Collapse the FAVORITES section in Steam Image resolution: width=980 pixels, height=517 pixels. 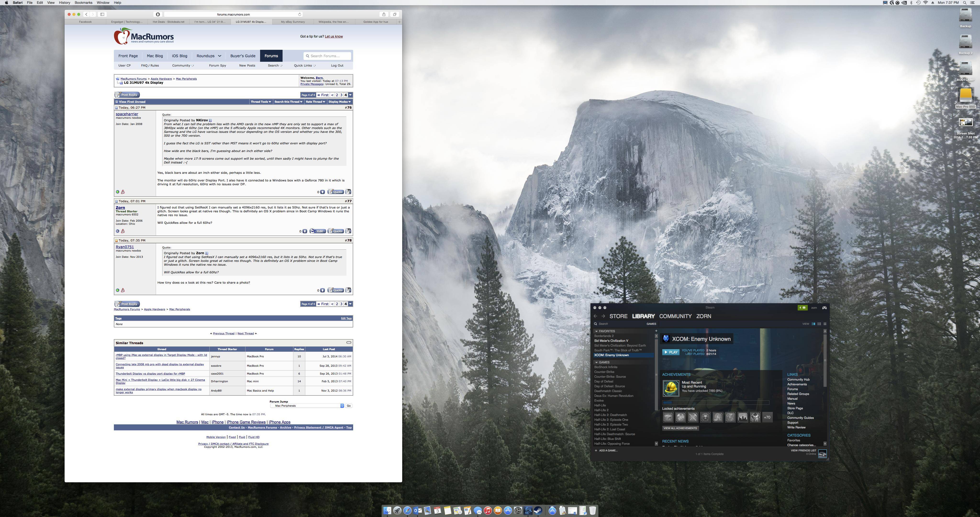tap(596, 331)
